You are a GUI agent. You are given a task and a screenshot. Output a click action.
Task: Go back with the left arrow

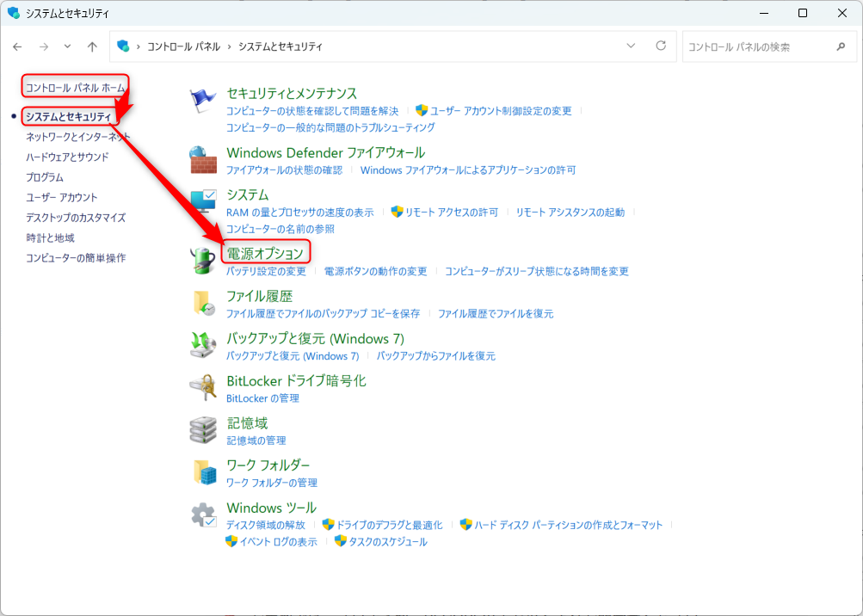17,46
